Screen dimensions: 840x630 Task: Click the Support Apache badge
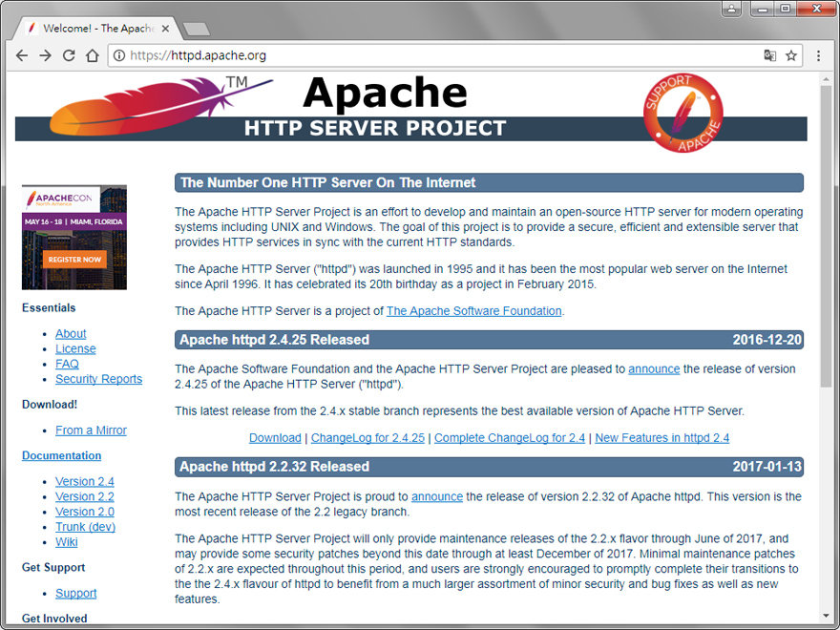pyautogui.click(x=683, y=113)
